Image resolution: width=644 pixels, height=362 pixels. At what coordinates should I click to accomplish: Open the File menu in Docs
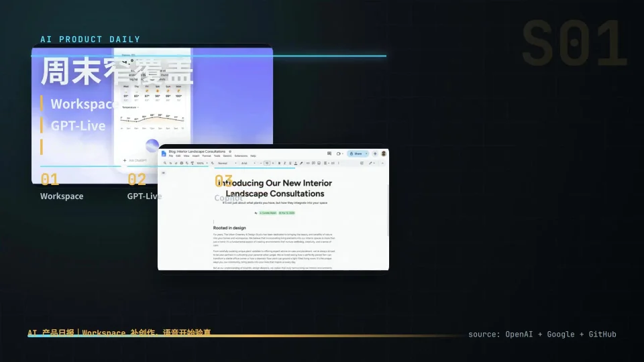pyautogui.click(x=171, y=156)
